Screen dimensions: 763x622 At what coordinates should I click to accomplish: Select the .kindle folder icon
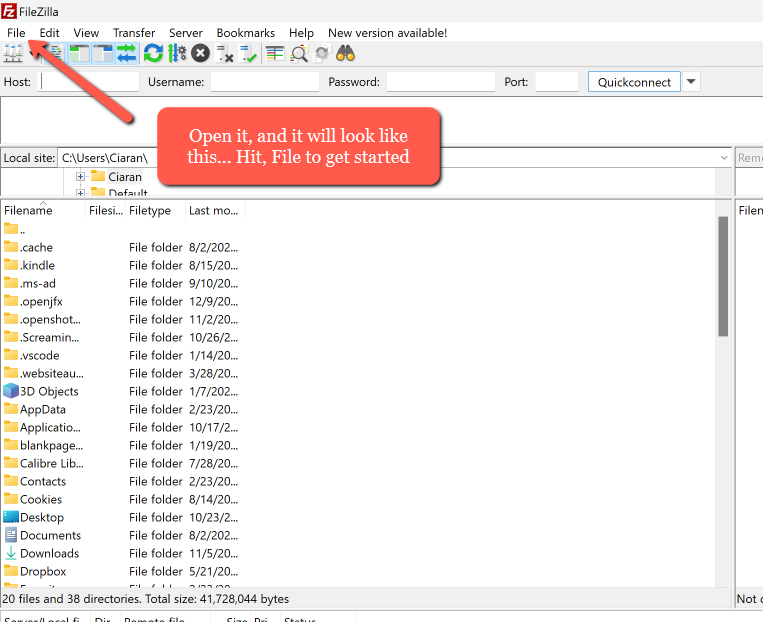tap(11, 264)
